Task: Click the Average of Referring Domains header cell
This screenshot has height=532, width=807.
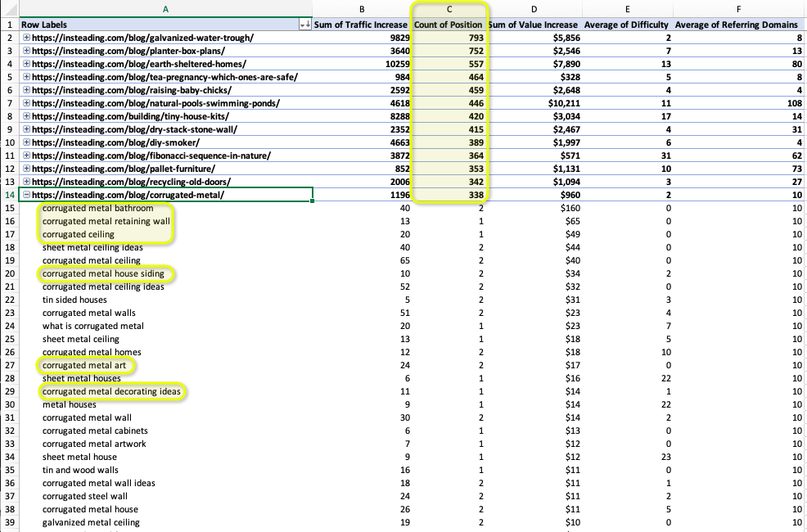Action: pyautogui.click(x=738, y=25)
